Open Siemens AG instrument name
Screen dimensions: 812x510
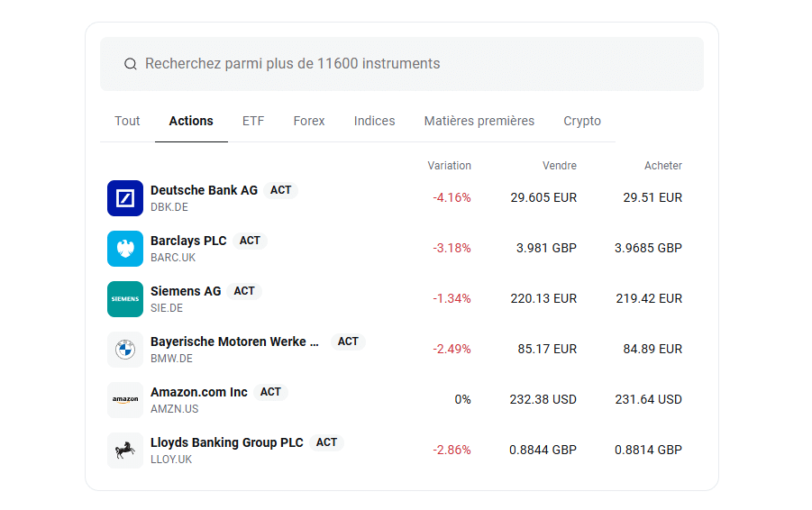(x=186, y=291)
